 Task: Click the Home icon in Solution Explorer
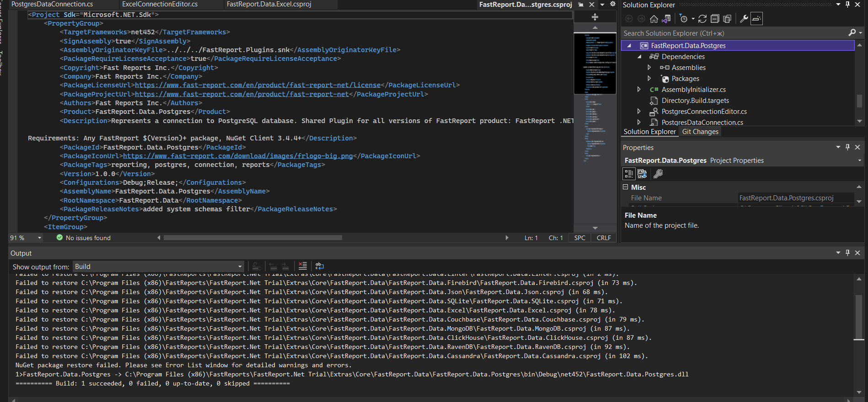pos(654,19)
